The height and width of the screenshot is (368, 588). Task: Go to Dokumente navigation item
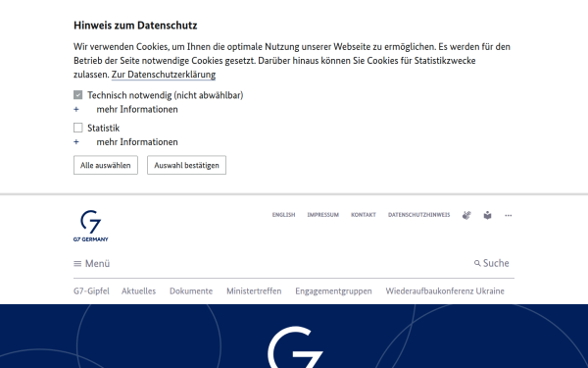tap(191, 291)
